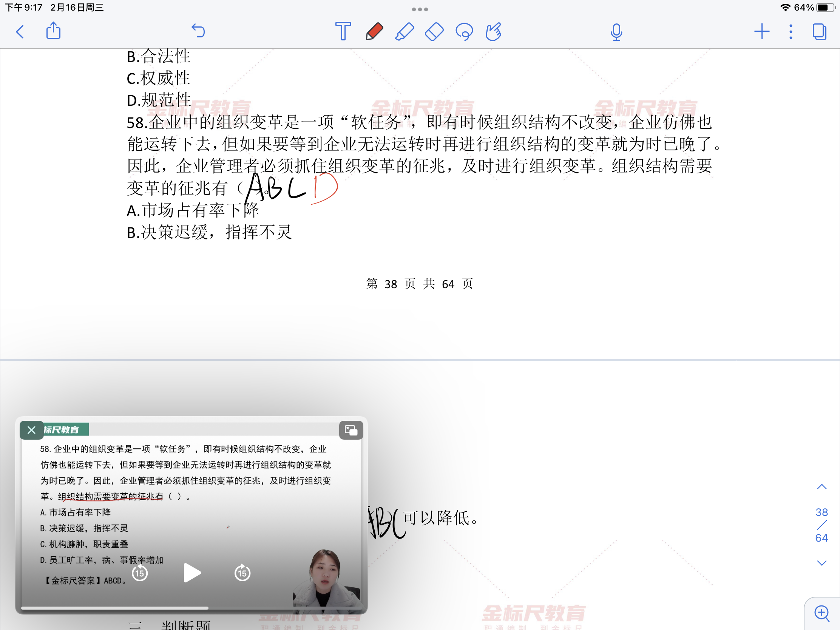This screenshot has height=630, width=840.
Task: Select the Highlighter tool
Action: 404,31
